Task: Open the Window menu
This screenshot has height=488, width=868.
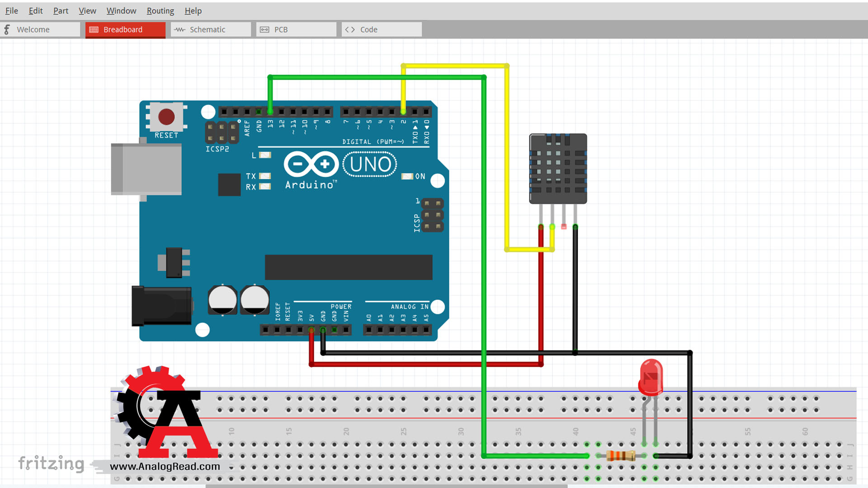Action: tap(121, 10)
